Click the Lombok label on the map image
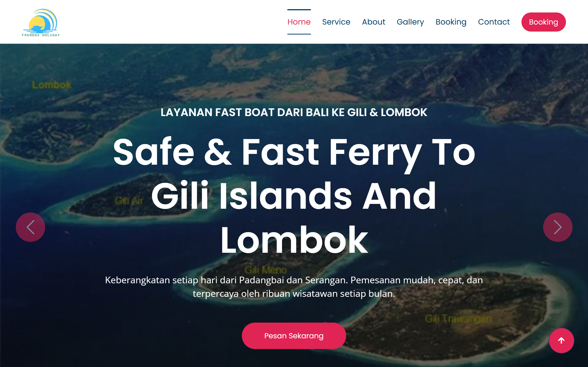 coord(51,85)
